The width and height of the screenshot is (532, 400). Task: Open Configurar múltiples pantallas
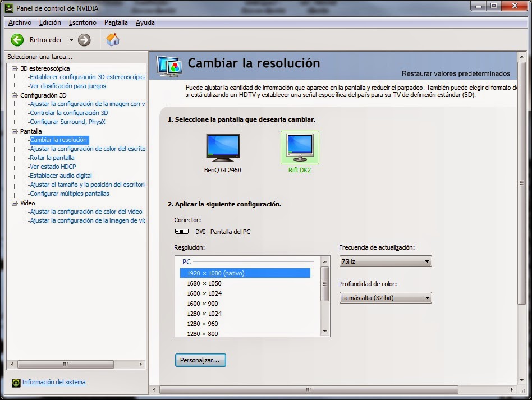pyautogui.click(x=70, y=194)
